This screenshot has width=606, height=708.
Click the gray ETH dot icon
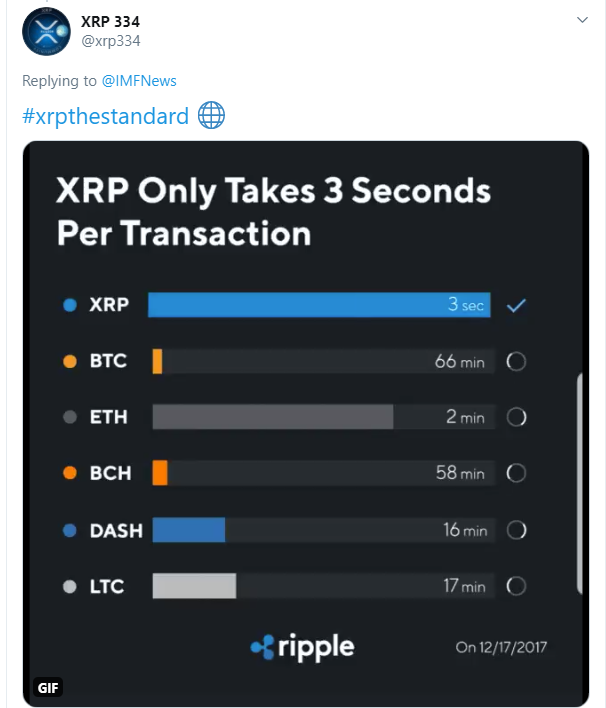pyautogui.click(x=70, y=417)
